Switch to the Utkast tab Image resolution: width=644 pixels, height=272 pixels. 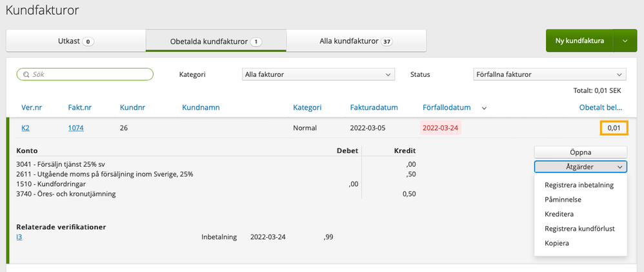pos(75,41)
